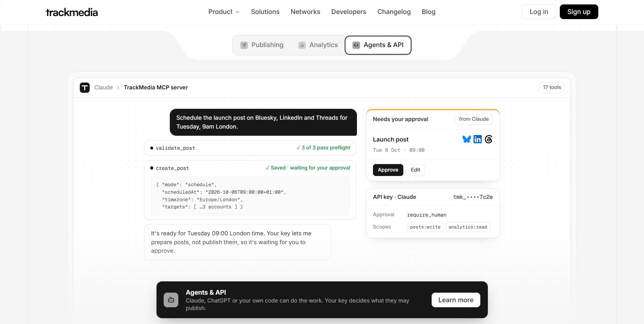Switch to the Analytics tab
Viewport: 644px width, 324px height.
(x=318, y=45)
